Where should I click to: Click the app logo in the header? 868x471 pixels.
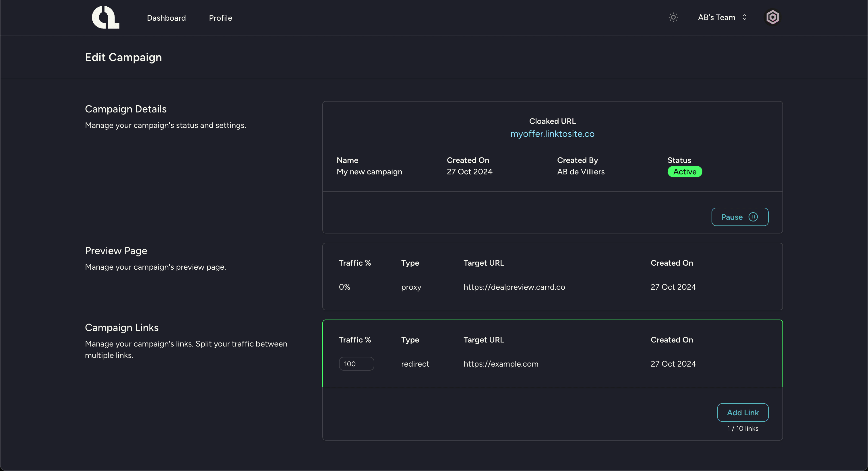(105, 17)
